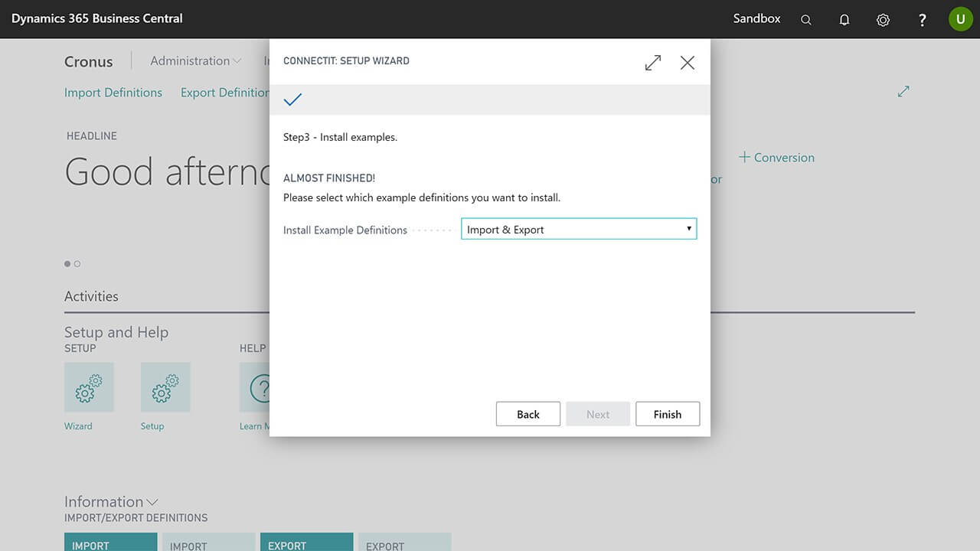Close the Setup Wizard dialog
The height and width of the screenshot is (551, 980).
point(688,63)
